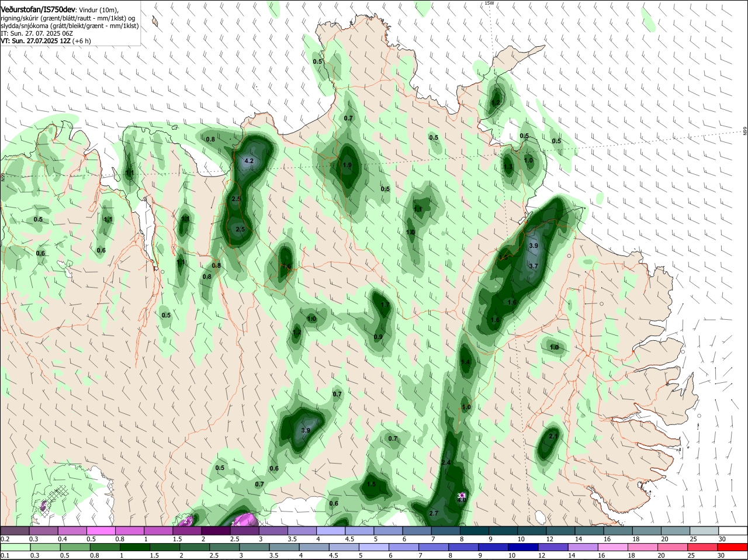Click lavender 4.5 swatch in top scale
The image size is (748, 560).
point(358,530)
